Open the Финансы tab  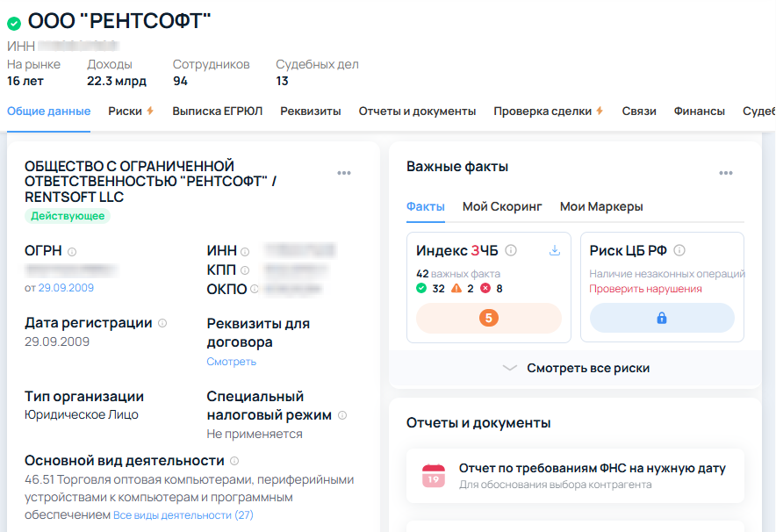point(700,111)
